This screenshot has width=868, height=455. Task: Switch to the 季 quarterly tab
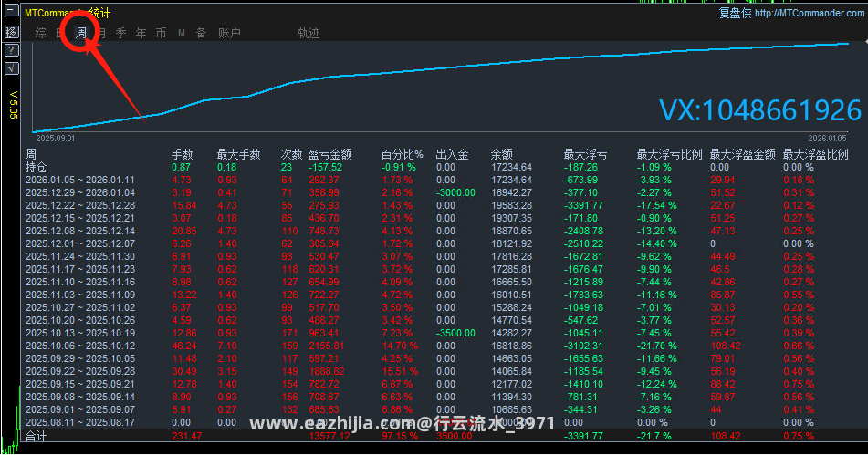pyautogui.click(x=120, y=33)
